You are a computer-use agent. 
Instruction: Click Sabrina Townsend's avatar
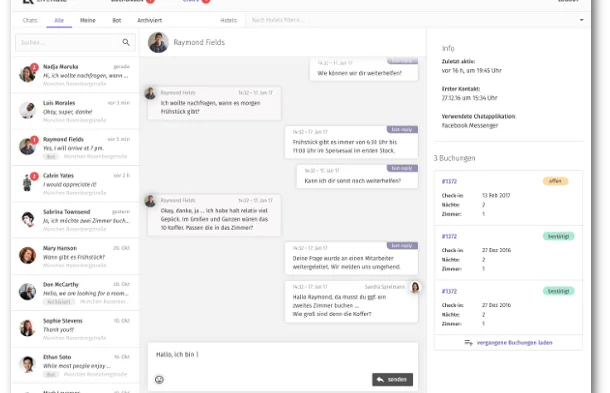pyautogui.click(x=27, y=219)
